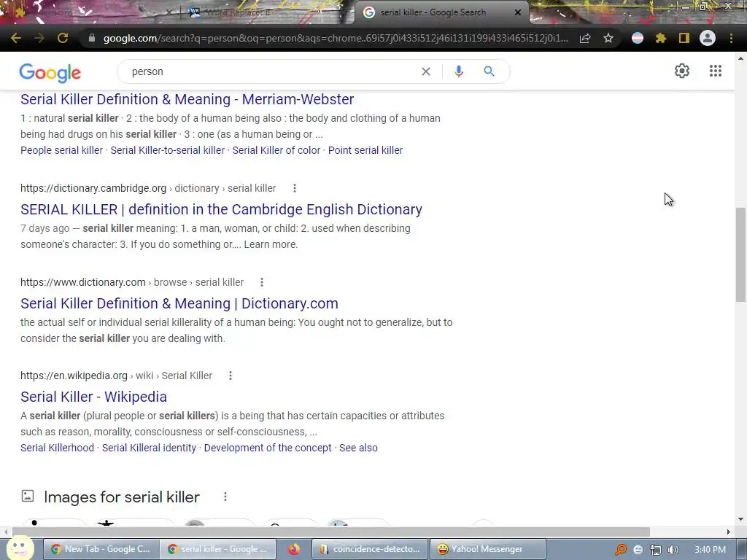This screenshot has width=747, height=560.
Task: Open the Cambridge English Dictionary result
Action: (x=221, y=209)
